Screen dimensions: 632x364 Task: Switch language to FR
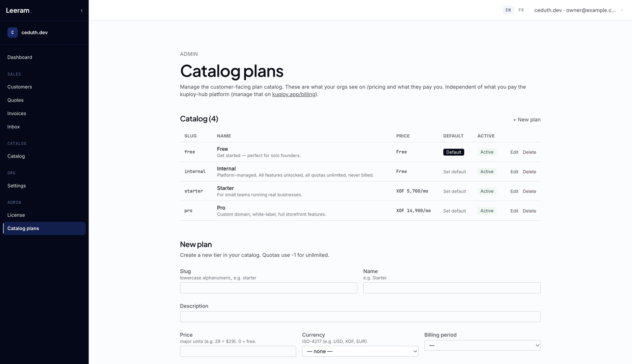click(521, 10)
